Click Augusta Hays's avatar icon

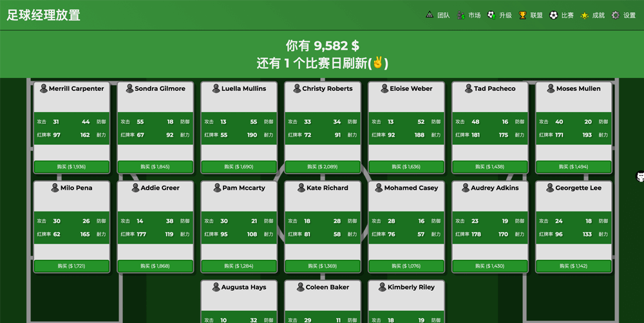pos(216,288)
